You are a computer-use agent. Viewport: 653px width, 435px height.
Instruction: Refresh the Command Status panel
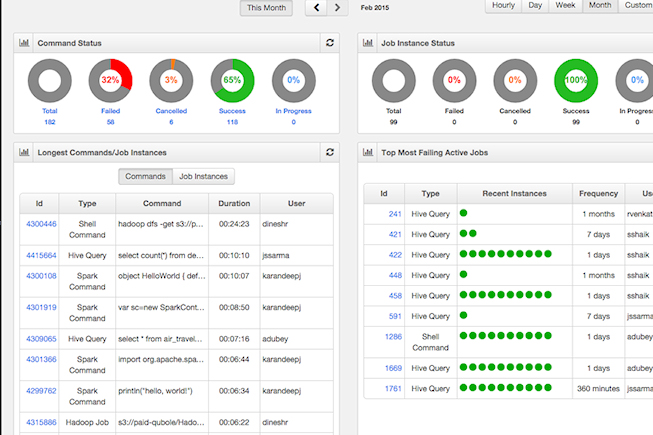330,43
